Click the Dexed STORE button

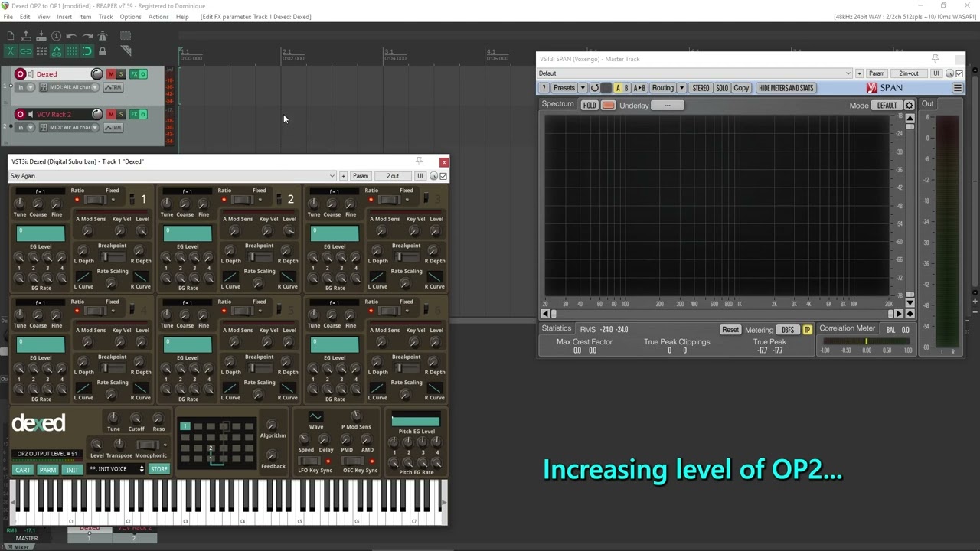point(158,469)
